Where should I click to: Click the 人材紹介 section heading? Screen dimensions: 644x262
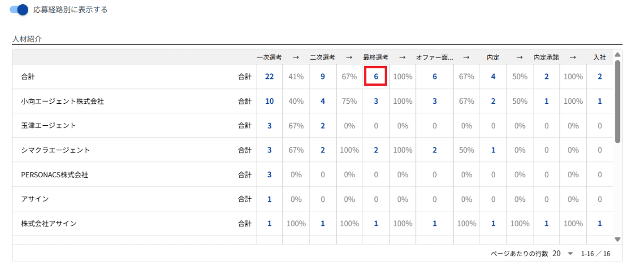27,39
